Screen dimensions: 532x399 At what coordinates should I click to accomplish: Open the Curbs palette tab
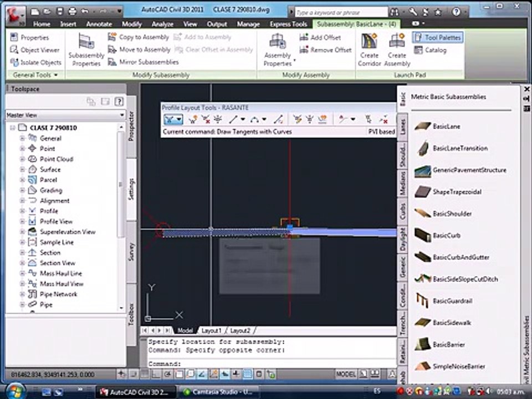(402, 211)
